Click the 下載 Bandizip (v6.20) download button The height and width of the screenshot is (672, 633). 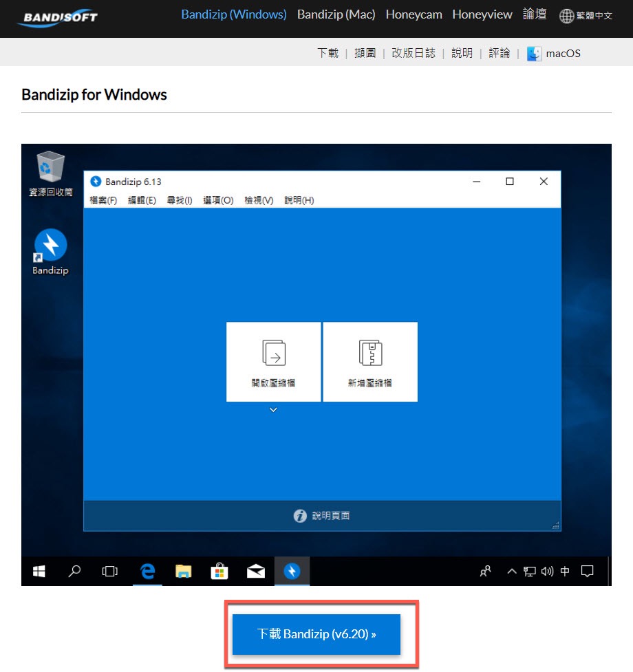point(316,634)
